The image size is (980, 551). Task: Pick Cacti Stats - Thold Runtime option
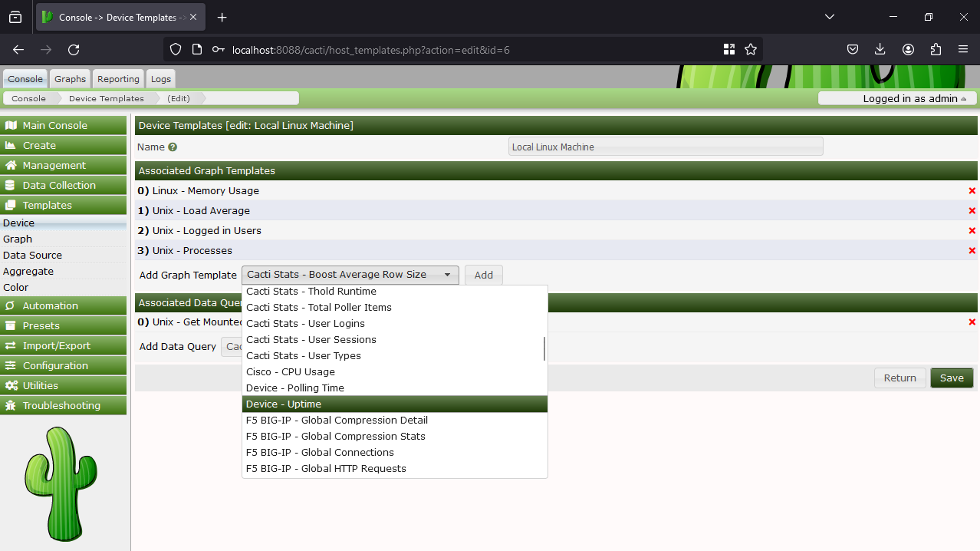click(395, 292)
